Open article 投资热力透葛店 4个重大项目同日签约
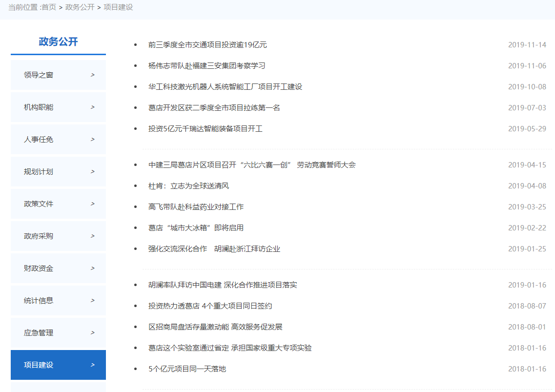The image size is (555, 392). pos(210,306)
